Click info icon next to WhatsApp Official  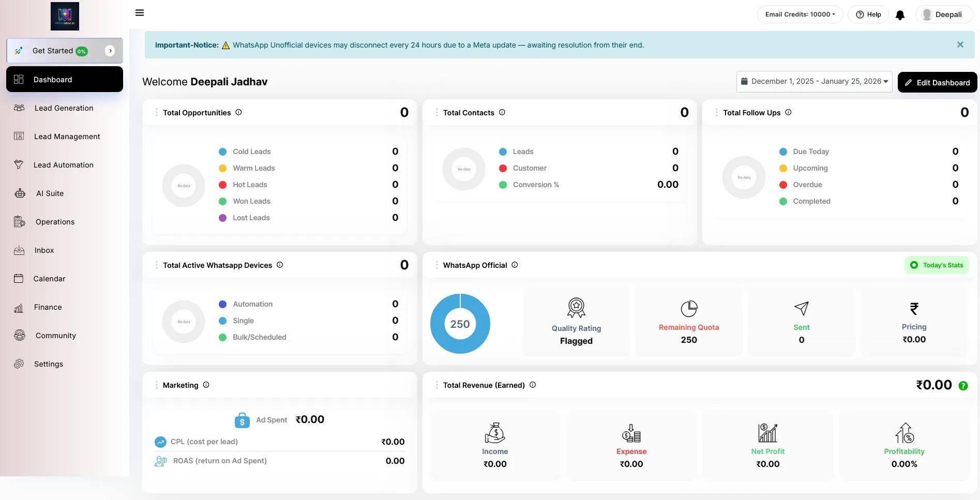tap(515, 265)
